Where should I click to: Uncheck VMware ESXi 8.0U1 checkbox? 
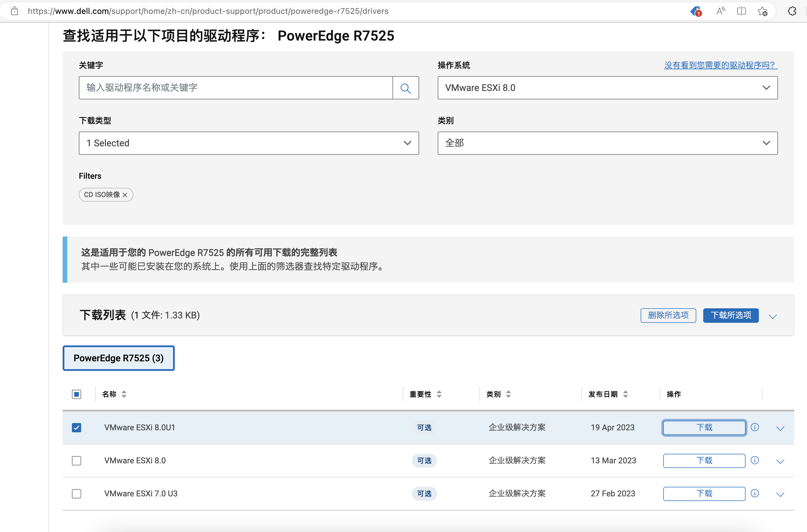click(x=77, y=427)
